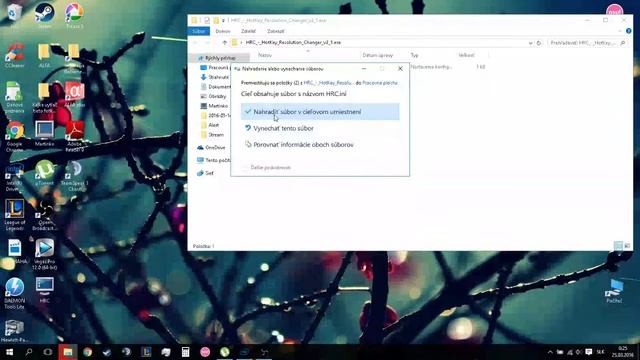Open the Zobraziť ribbon tab
This screenshot has width=640, height=360.
pyautogui.click(x=276, y=31)
